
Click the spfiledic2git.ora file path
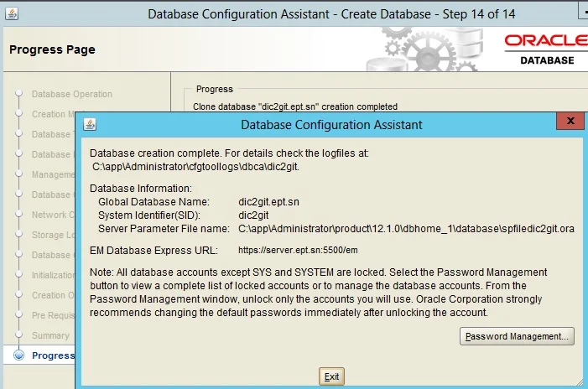click(x=406, y=229)
